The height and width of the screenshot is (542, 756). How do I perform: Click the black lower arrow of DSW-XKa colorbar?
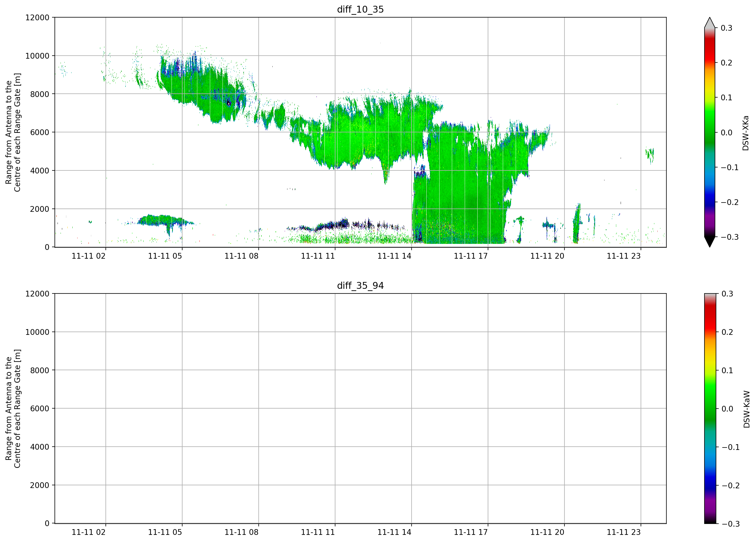coord(710,242)
